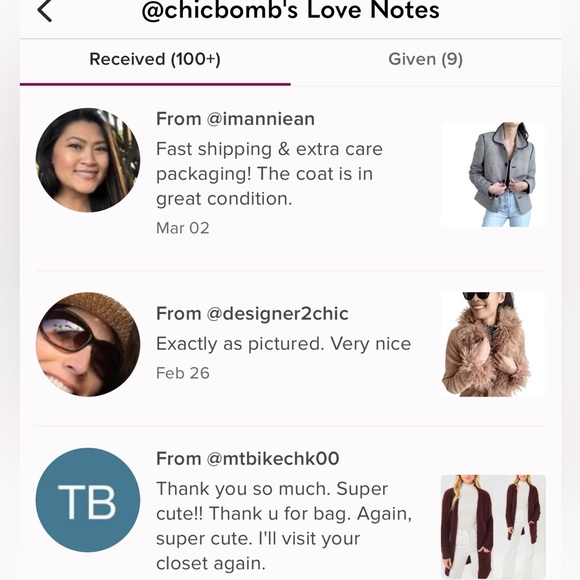Open the From @mtbikechk00 link

pos(248,459)
